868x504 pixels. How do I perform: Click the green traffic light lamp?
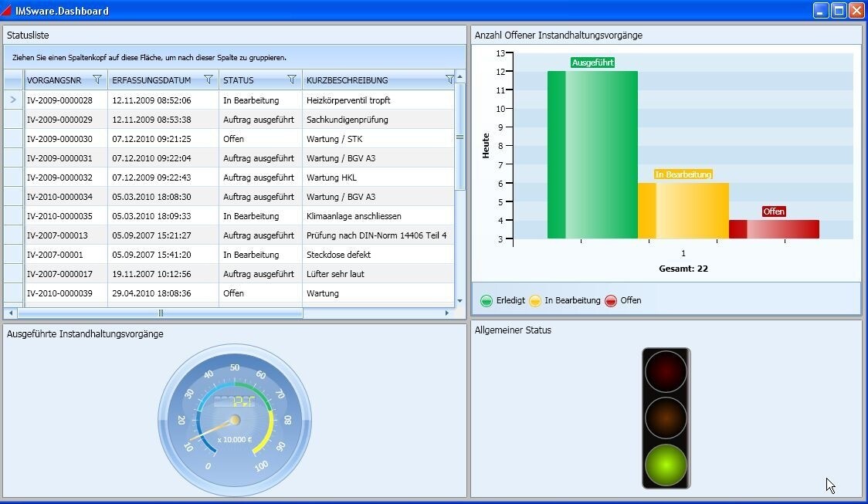(666, 465)
